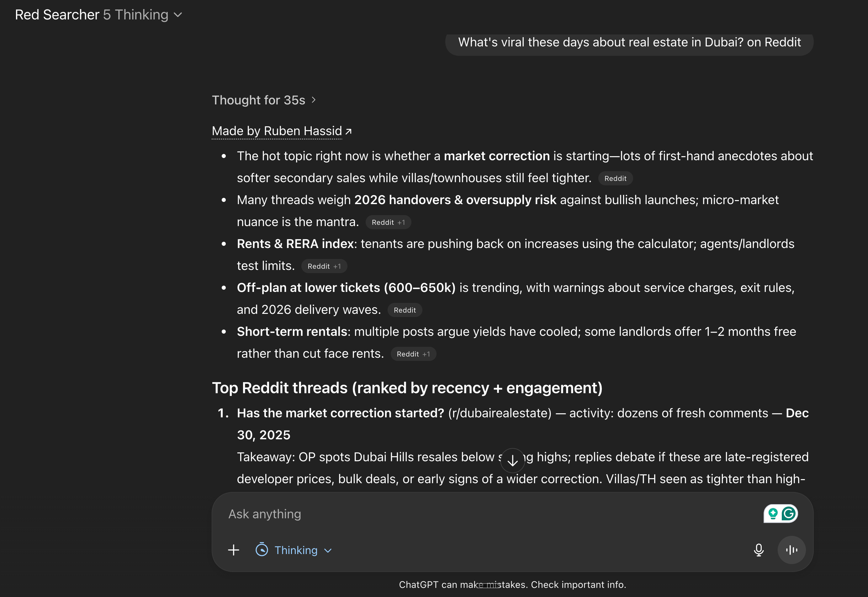Click the Top Reddit threads heading
The width and height of the screenshot is (868, 597).
coord(407,388)
